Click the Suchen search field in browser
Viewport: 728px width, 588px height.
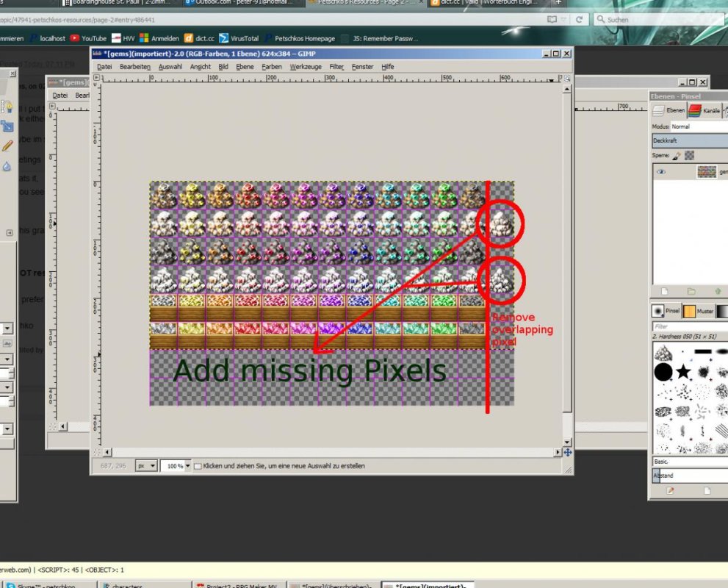[659, 20]
